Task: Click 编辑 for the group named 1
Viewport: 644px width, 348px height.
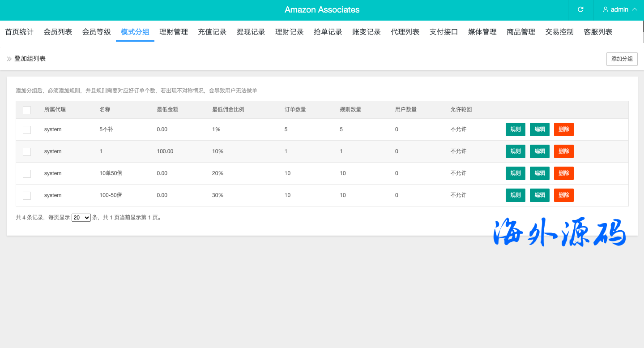Action: pos(540,151)
